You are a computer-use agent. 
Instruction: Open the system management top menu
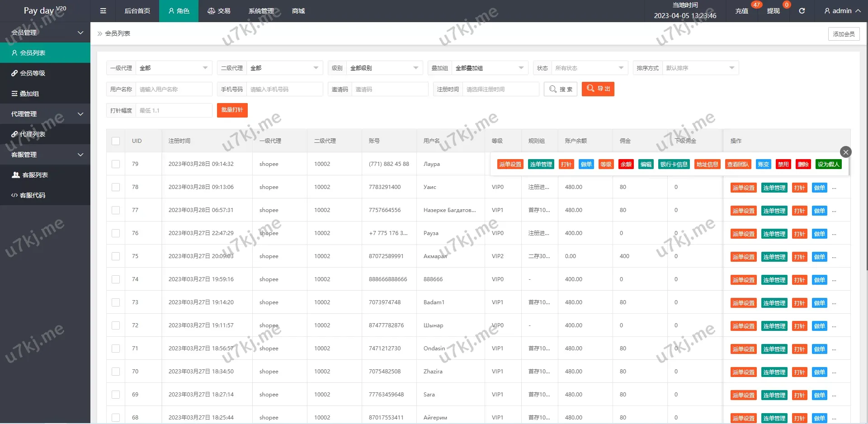[x=261, y=11]
